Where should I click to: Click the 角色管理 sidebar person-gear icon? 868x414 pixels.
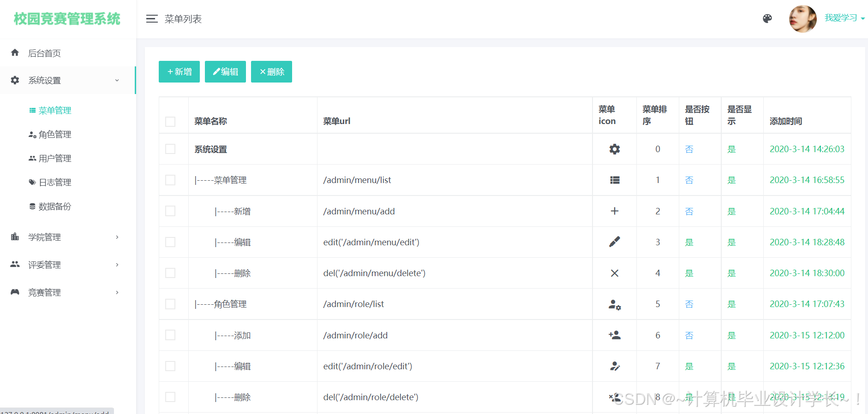coord(32,134)
